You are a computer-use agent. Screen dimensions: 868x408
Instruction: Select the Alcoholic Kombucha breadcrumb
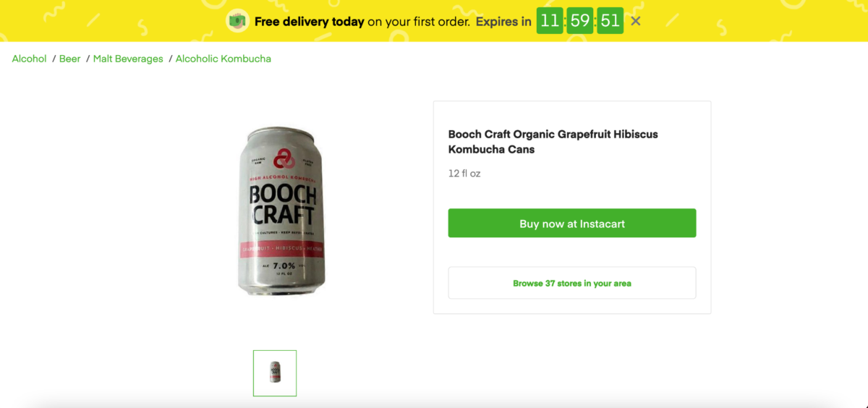(224, 59)
